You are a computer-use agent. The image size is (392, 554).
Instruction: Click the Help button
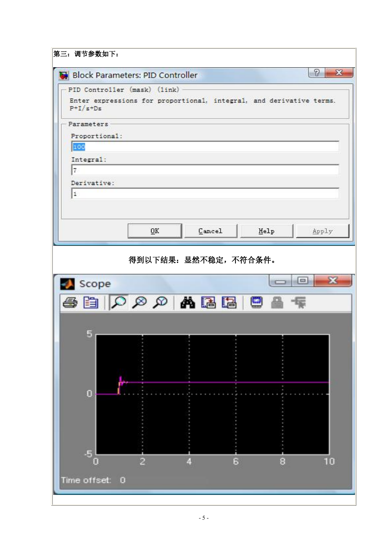click(x=266, y=231)
